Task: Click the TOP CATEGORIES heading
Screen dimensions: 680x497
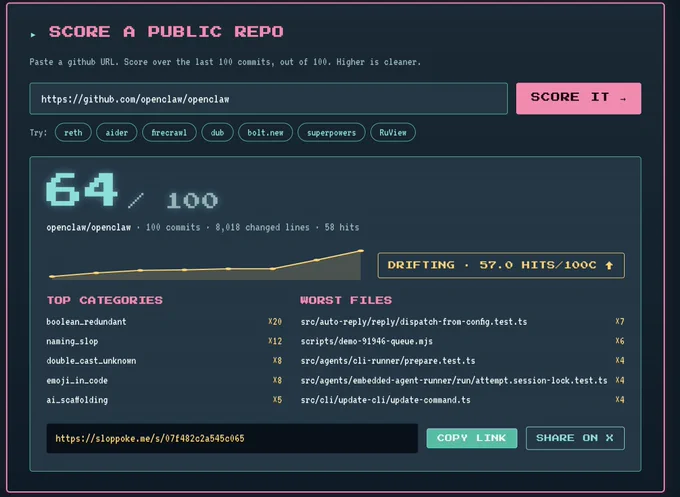Action: [x=105, y=300]
